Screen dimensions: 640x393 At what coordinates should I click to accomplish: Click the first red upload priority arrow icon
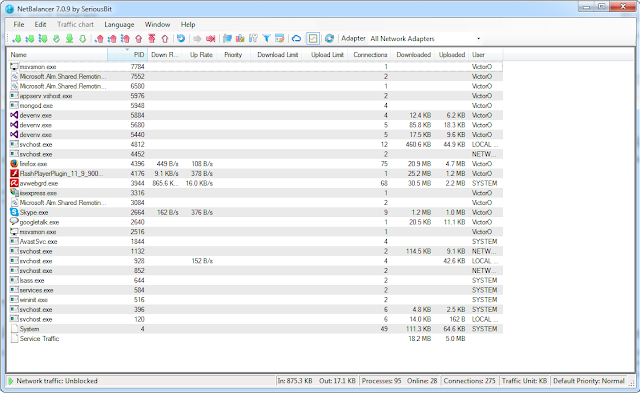[x=99, y=39]
